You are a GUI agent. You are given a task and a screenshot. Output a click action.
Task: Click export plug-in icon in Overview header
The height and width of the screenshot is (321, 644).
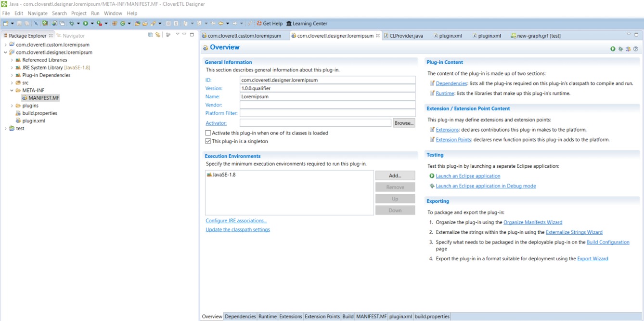pyautogui.click(x=628, y=49)
